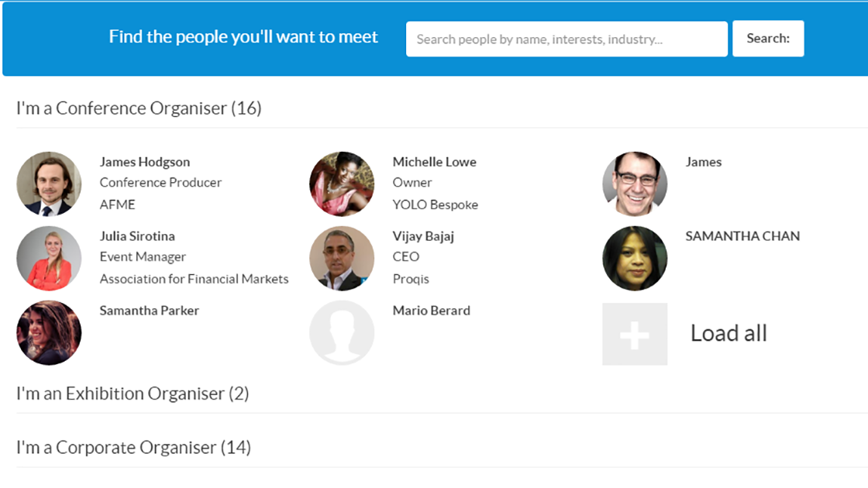Open Michelle Lowe name link
Image resolution: width=868 pixels, height=488 pixels.
click(434, 162)
